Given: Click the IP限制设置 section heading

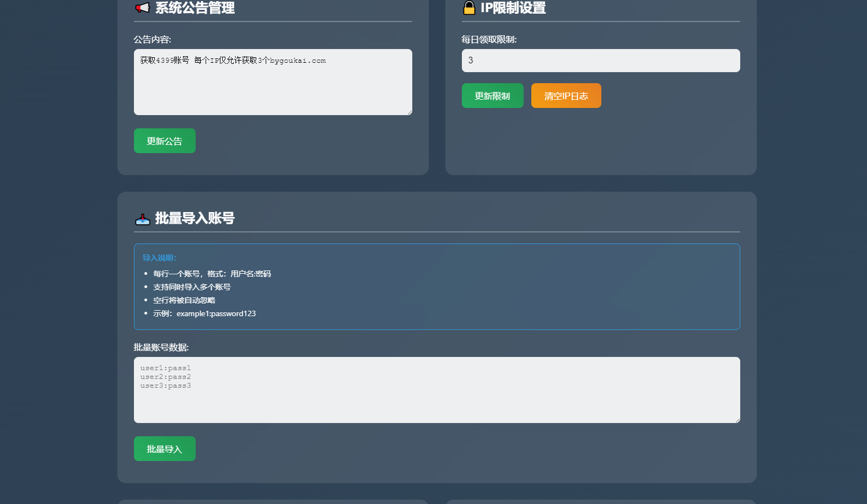Looking at the screenshot, I should coord(513,8).
